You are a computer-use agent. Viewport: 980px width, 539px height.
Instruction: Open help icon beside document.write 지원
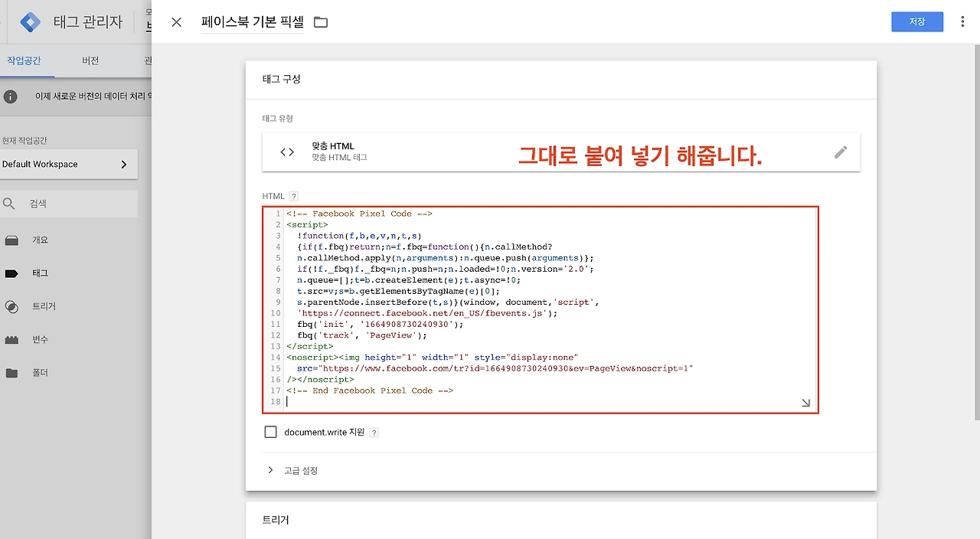(x=374, y=433)
